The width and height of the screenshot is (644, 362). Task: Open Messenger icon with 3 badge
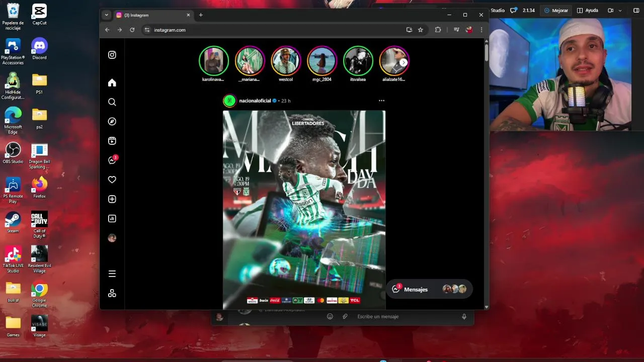pos(112,160)
